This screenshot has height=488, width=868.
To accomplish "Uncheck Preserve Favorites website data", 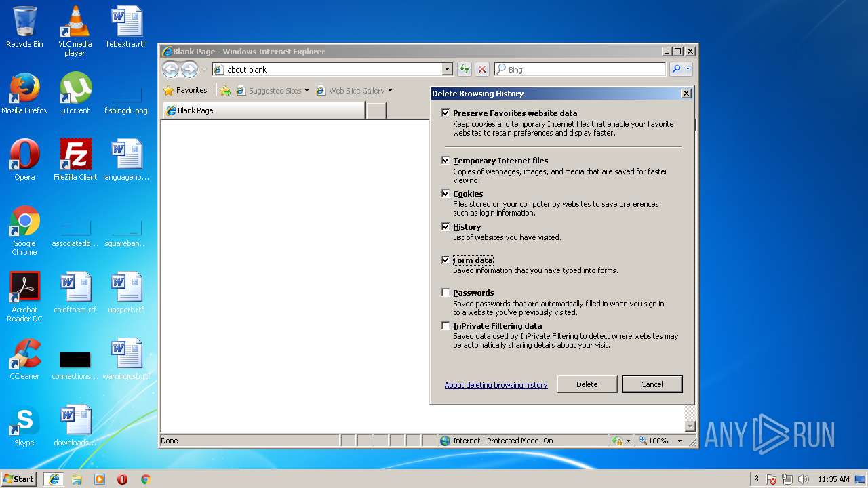I will [x=446, y=113].
